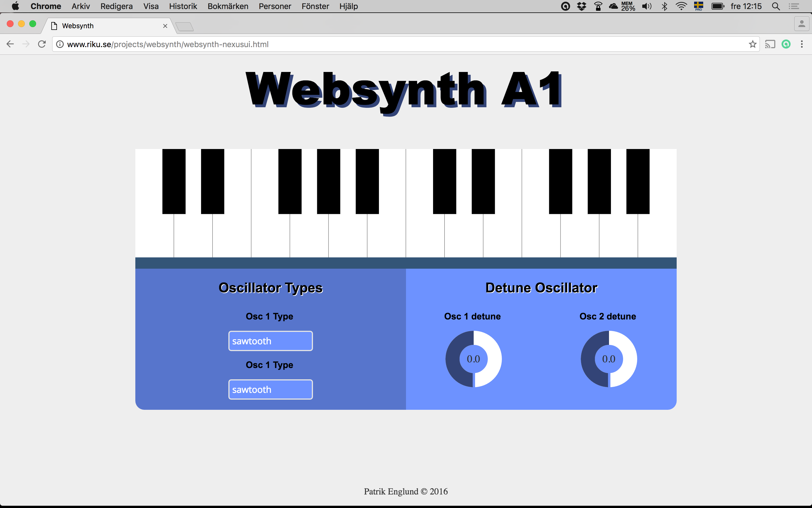Click the 'Detune Oscillator' heading
Screen dimensions: 812x508
541,288
